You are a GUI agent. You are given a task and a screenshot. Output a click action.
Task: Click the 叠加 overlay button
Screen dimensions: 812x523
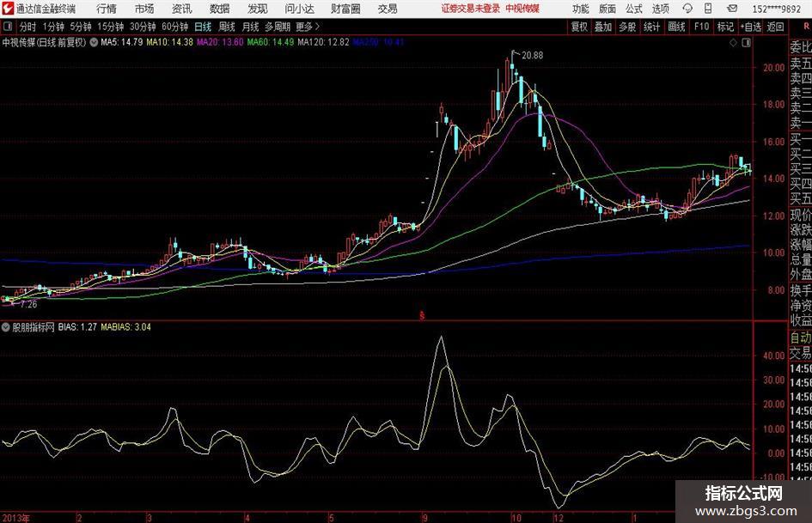pyautogui.click(x=603, y=27)
